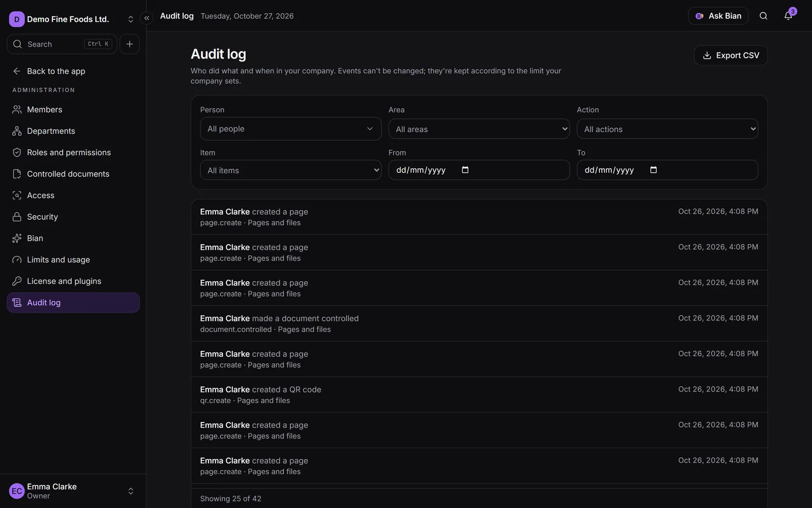The height and width of the screenshot is (508, 812).
Task: Click the Audit log list icon
Action: (17, 303)
